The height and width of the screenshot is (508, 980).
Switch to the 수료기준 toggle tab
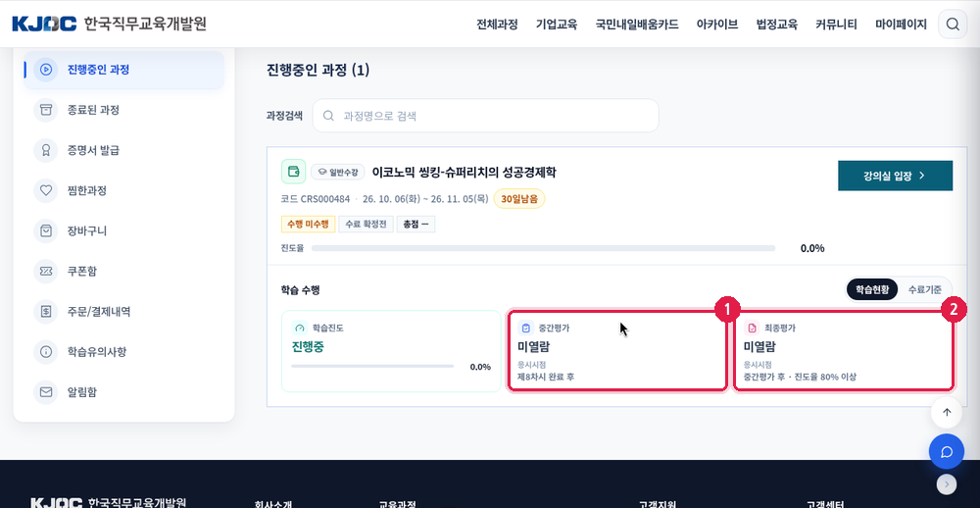coord(925,289)
